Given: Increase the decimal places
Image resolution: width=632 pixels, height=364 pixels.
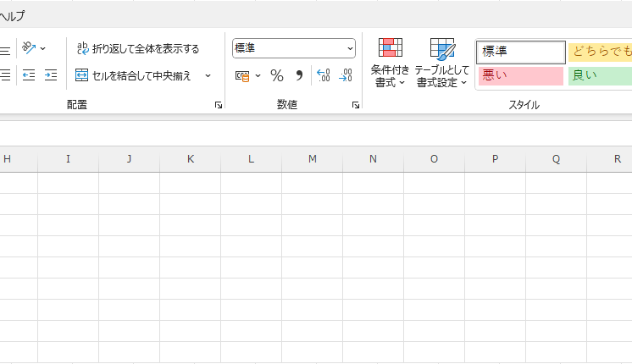Looking at the screenshot, I should coord(323,75).
